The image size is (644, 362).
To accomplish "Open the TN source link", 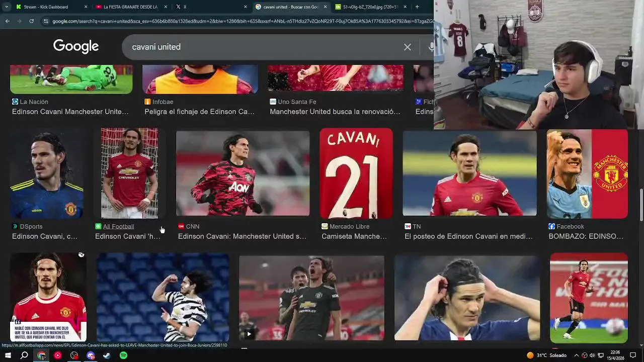I will (417, 227).
